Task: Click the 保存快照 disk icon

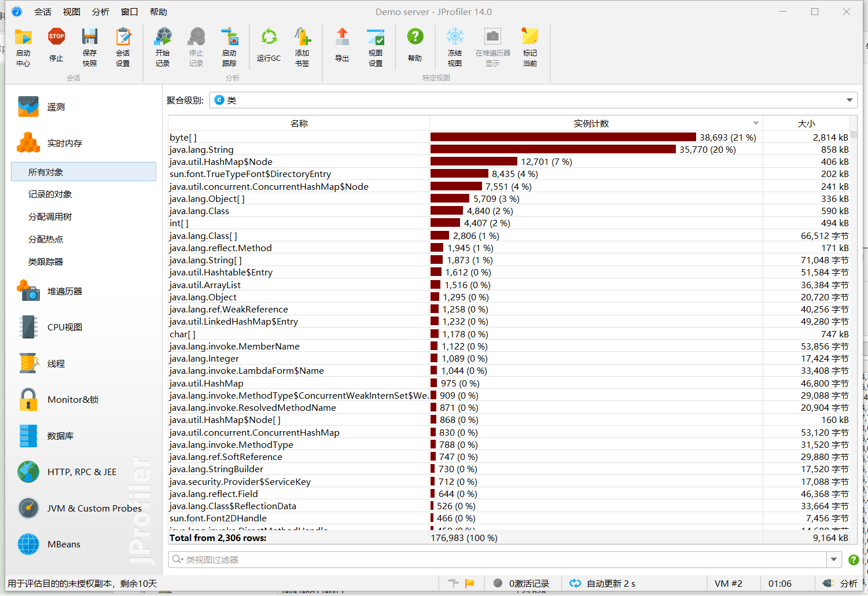Action: point(90,37)
